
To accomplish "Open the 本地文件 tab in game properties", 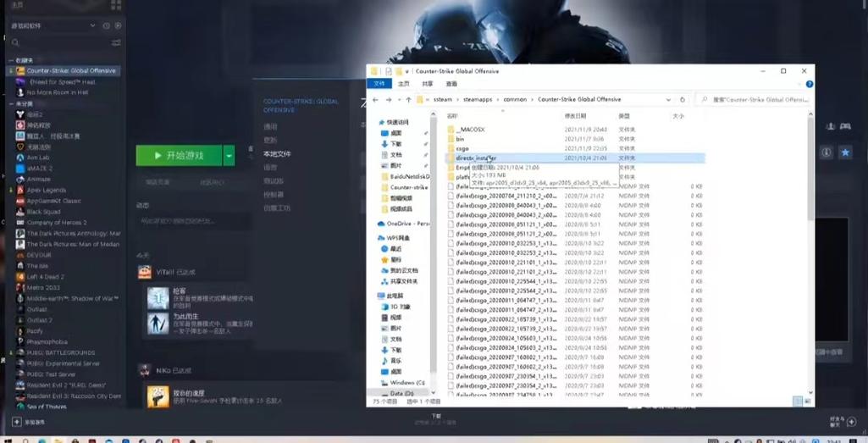I will 278,153.
